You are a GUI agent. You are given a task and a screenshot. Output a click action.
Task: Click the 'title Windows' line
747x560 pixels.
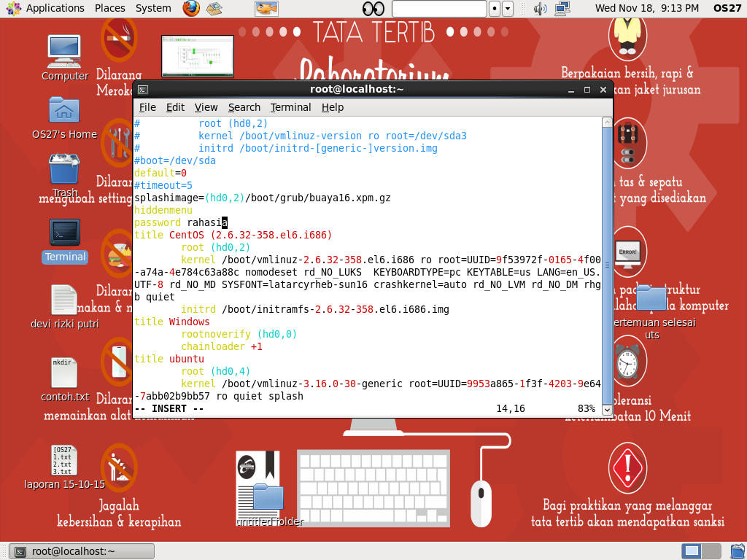point(172,322)
